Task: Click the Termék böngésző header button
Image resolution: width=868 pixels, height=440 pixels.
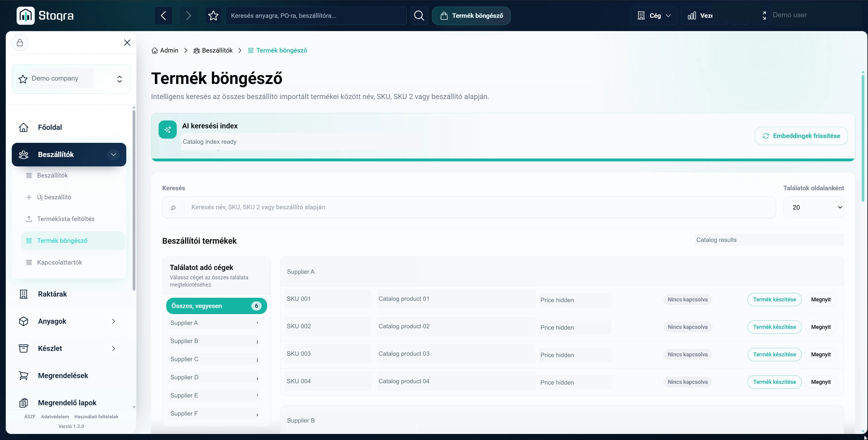Action: (471, 15)
